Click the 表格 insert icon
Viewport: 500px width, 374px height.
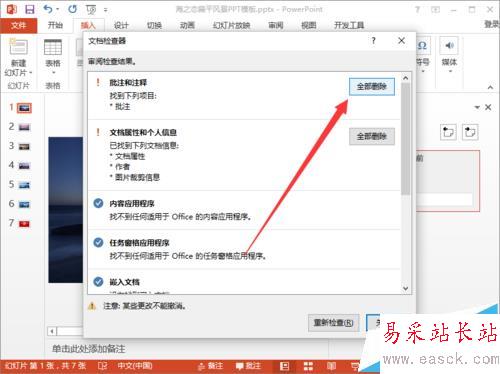pos(53,47)
